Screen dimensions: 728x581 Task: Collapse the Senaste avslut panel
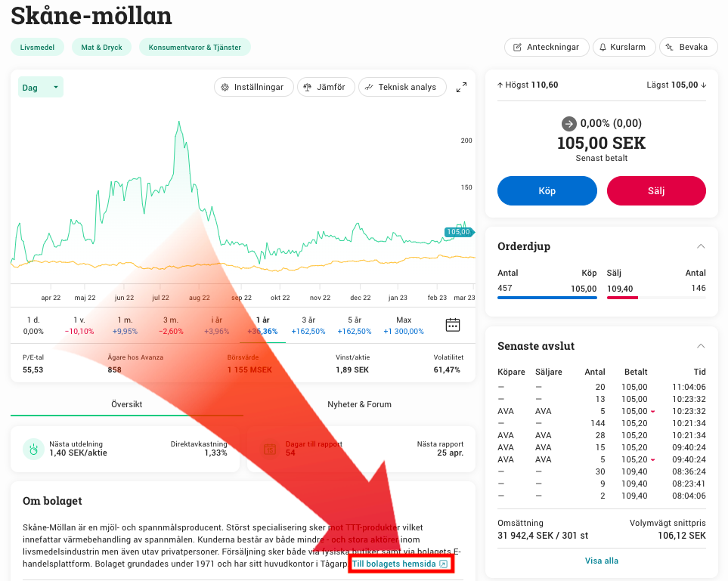click(701, 346)
